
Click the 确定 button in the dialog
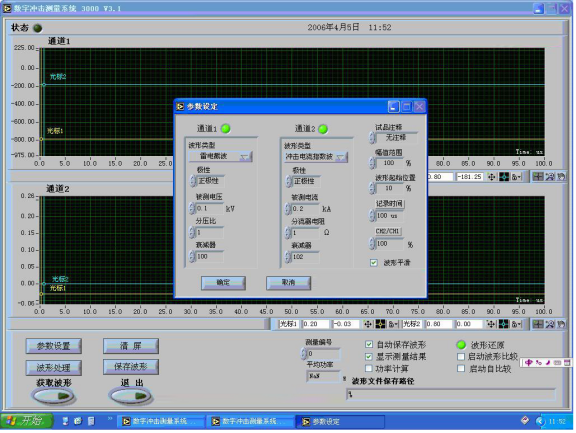223,283
